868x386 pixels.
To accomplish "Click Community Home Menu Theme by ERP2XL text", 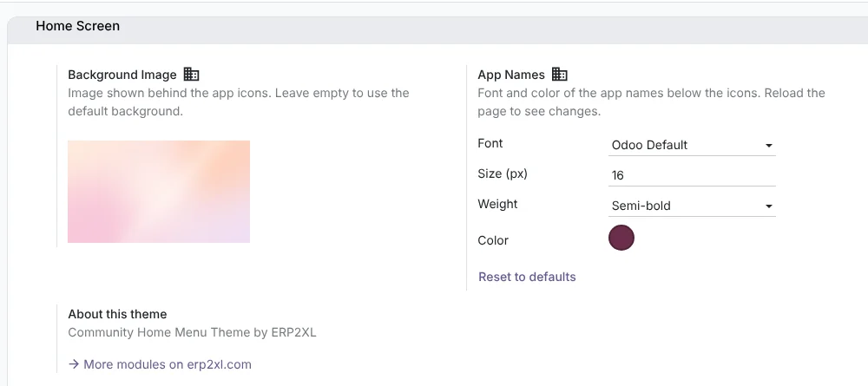I will pyautogui.click(x=192, y=332).
